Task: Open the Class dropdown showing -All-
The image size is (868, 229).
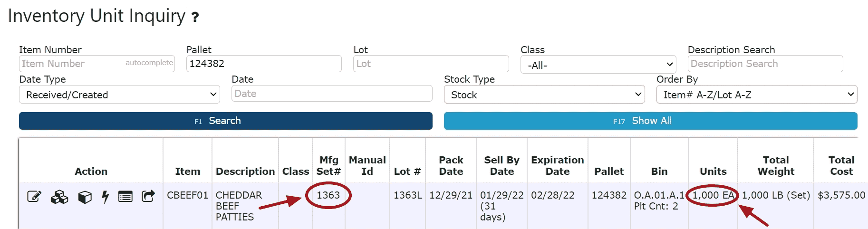Action: [x=598, y=65]
